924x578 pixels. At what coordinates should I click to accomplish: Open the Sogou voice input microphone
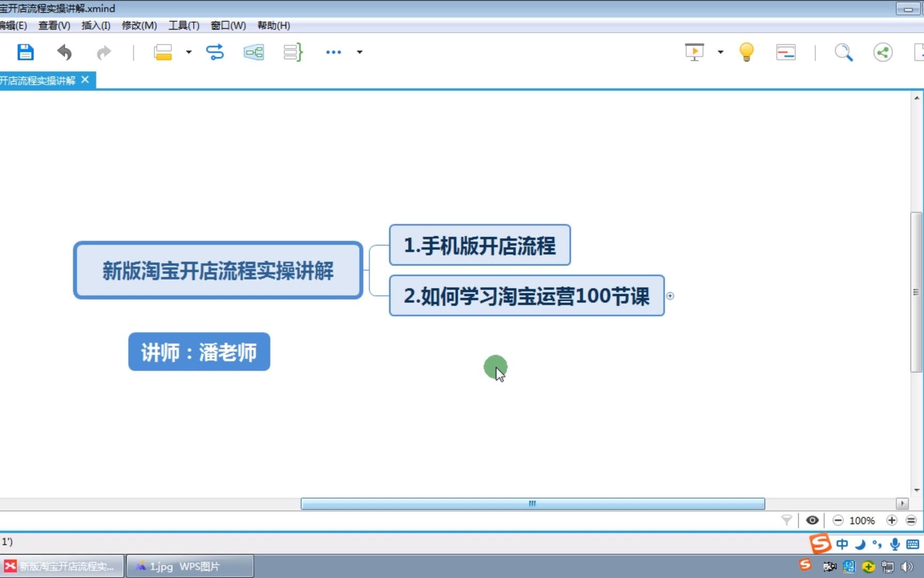tap(895, 545)
